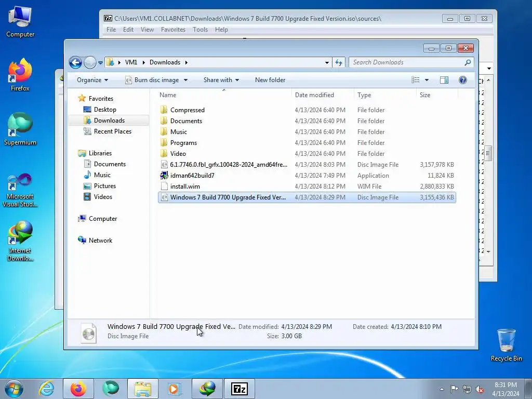Click Libraries in navigation pane
The height and width of the screenshot is (399, 532).
(100, 153)
